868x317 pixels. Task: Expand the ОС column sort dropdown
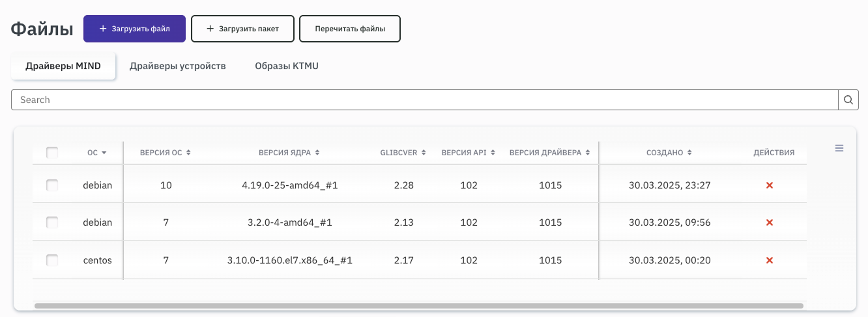pyautogui.click(x=104, y=153)
